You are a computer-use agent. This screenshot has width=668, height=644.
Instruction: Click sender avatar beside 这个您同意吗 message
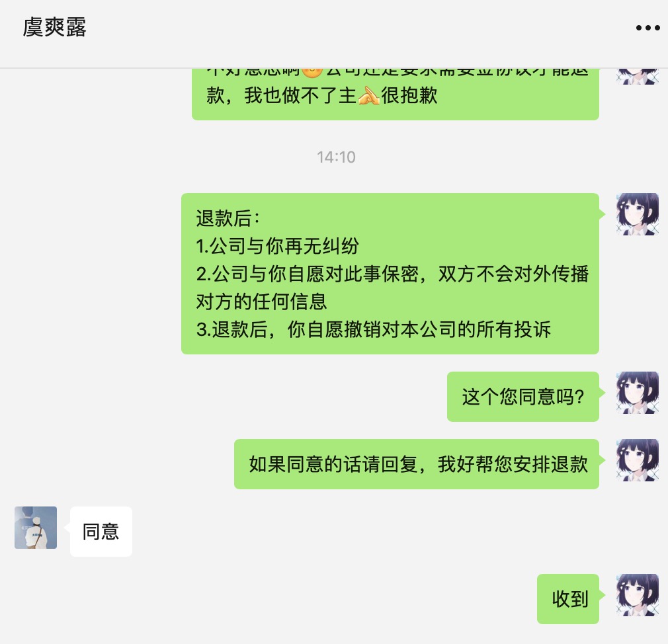point(638,393)
